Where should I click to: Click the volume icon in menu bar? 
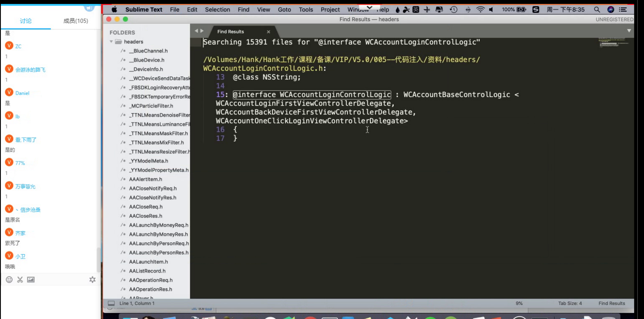(x=491, y=10)
